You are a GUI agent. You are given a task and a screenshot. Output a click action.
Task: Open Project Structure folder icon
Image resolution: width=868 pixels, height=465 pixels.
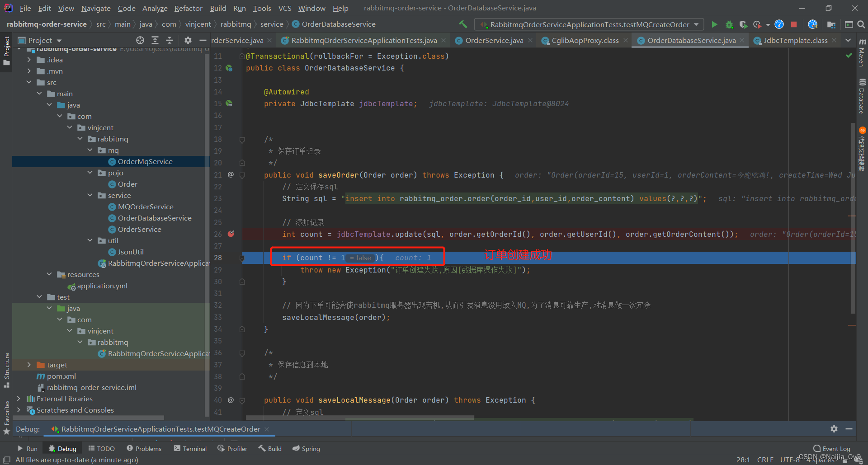(831, 24)
